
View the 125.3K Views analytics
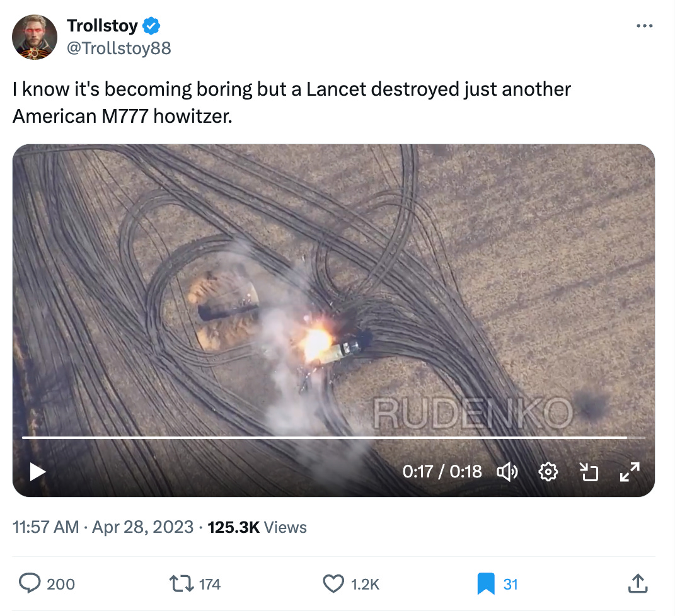(257, 527)
